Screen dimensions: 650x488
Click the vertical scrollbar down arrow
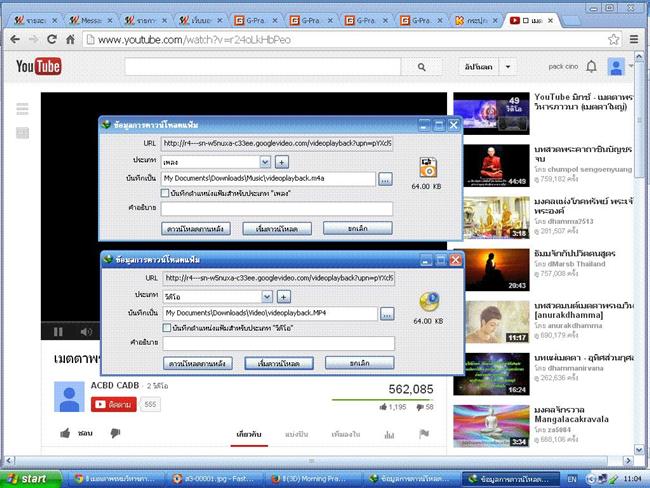(x=639, y=449)
